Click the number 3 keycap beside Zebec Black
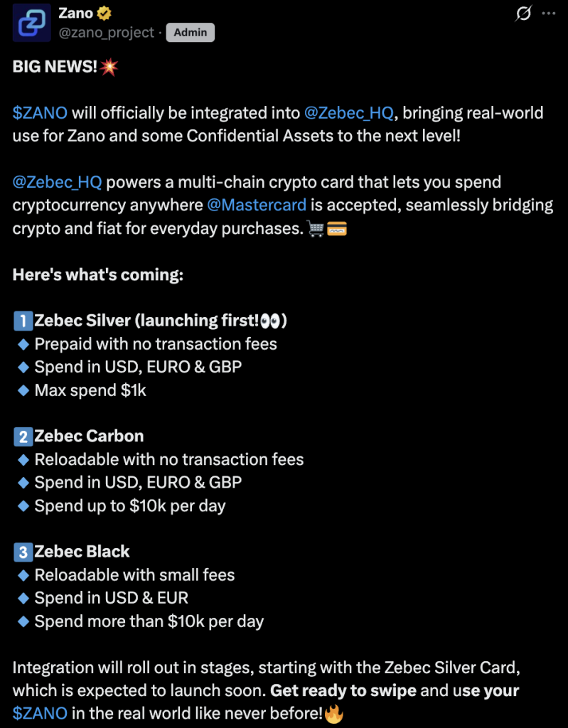Image resolution: width=568 pixels, height=728 pixels. (x=23, y=552)
